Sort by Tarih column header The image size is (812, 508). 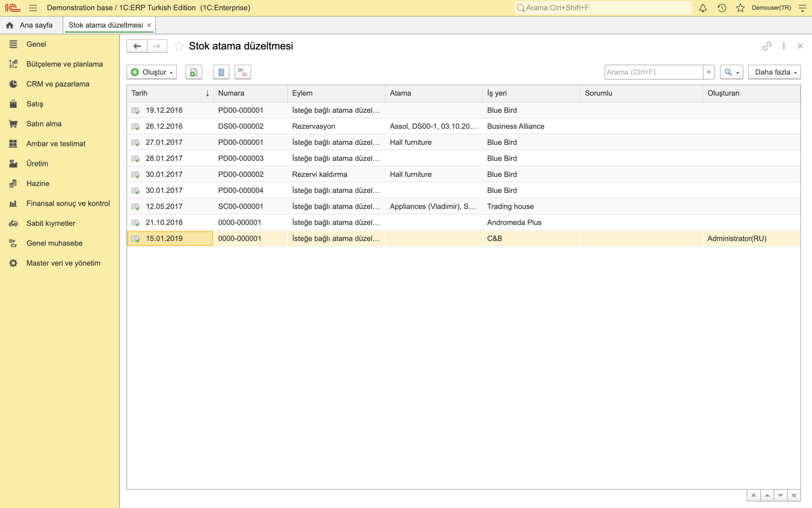(170, 93)
